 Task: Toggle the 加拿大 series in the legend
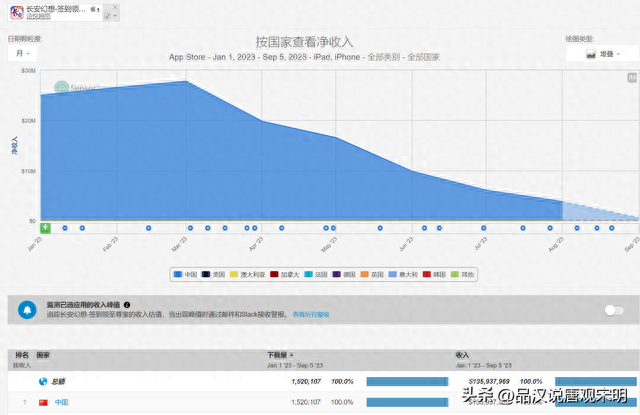point(285,275)
